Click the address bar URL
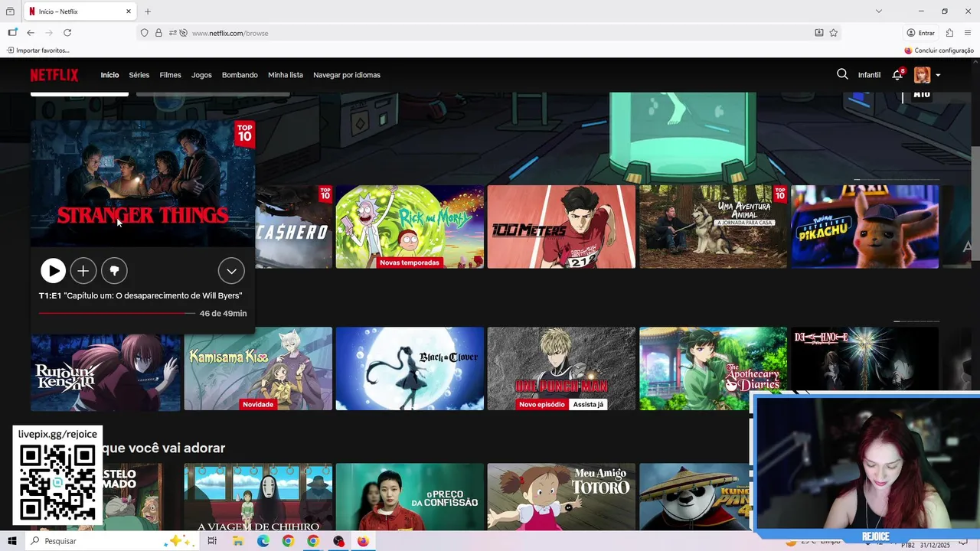980x551 pixels. pyautogui.click(x=230, y=33)
